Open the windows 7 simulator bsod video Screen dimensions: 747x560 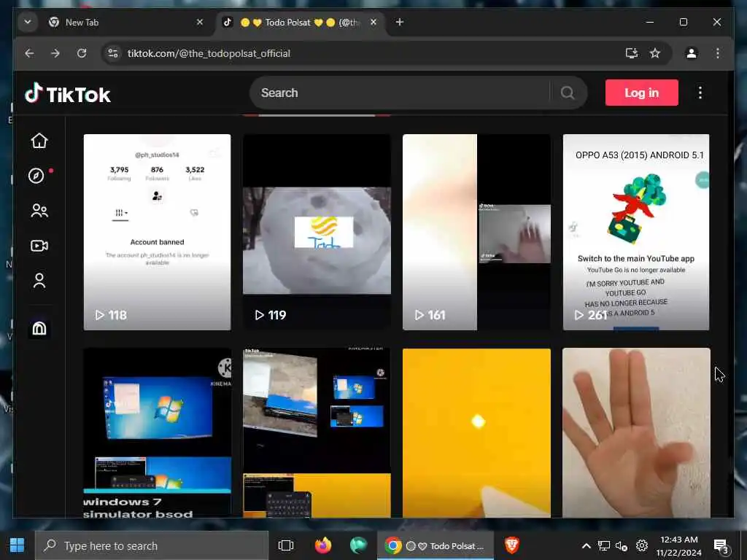click(x=158, y=433)
